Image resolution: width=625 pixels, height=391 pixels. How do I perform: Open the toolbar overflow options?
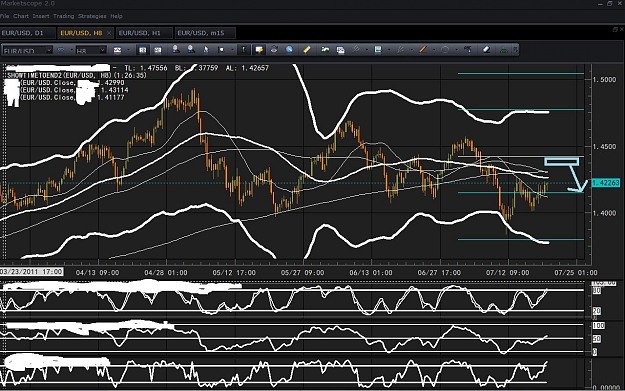[515, 50]
